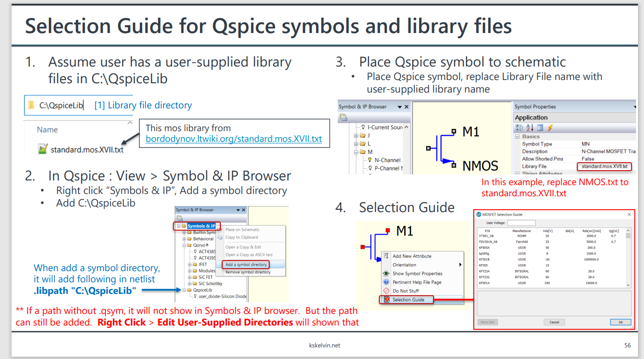Click the lightning bolt icon in Symbol Properties
This screenshot has height=359, width=644.
click(x=550, y=128)
